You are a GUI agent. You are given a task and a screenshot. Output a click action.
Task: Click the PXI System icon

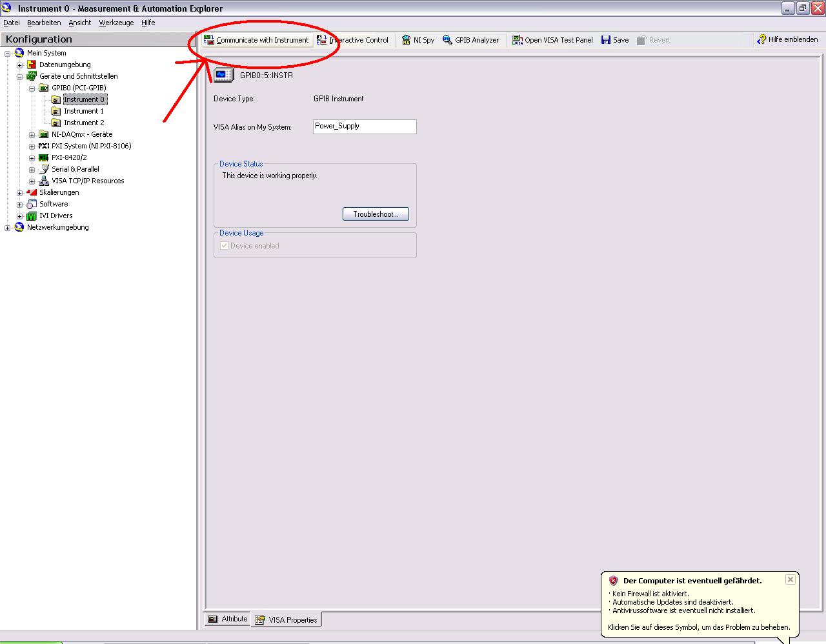tap(44, 146)
